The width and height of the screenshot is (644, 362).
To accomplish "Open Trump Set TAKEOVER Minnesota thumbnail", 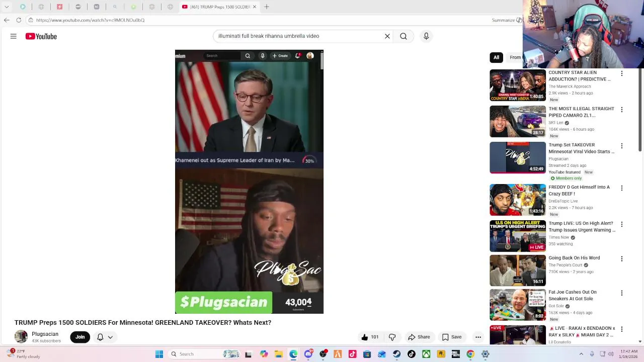I will (518, 158).
